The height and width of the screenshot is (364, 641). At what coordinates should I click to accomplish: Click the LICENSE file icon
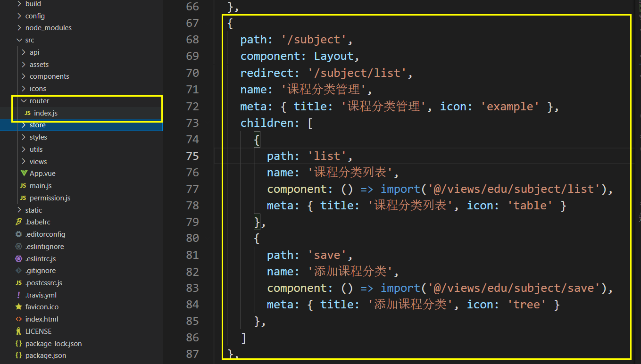[x=19, y=331]
